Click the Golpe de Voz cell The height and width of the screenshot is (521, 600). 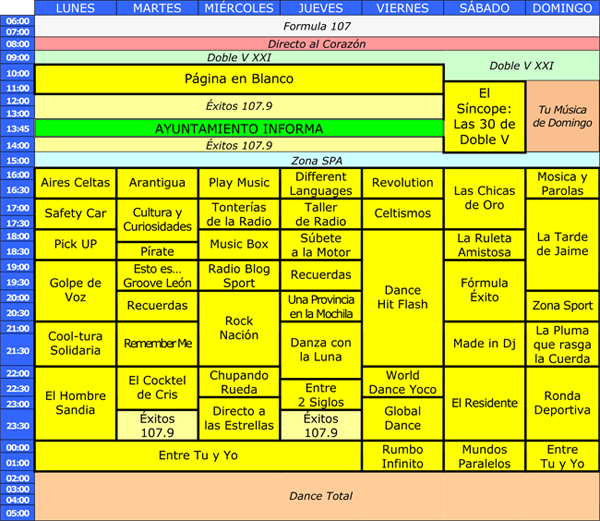point(76,290)
